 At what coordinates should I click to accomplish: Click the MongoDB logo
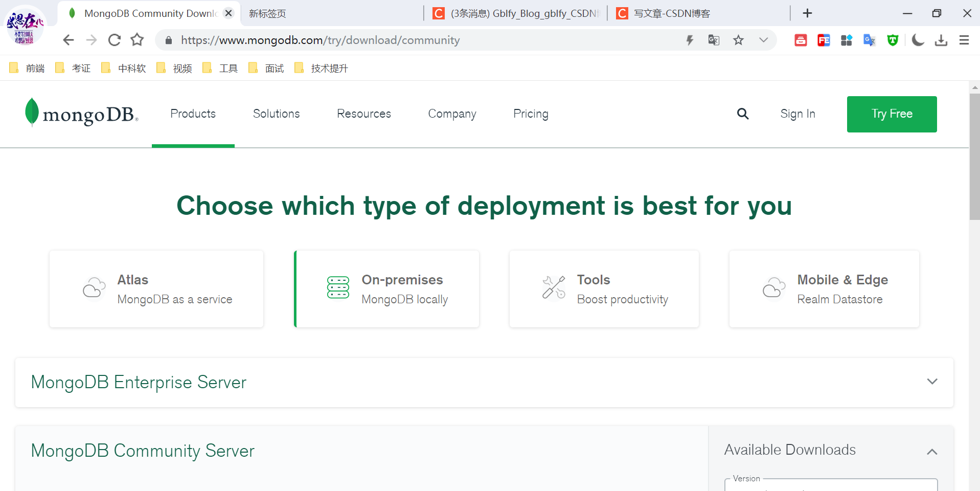point(81,113)
